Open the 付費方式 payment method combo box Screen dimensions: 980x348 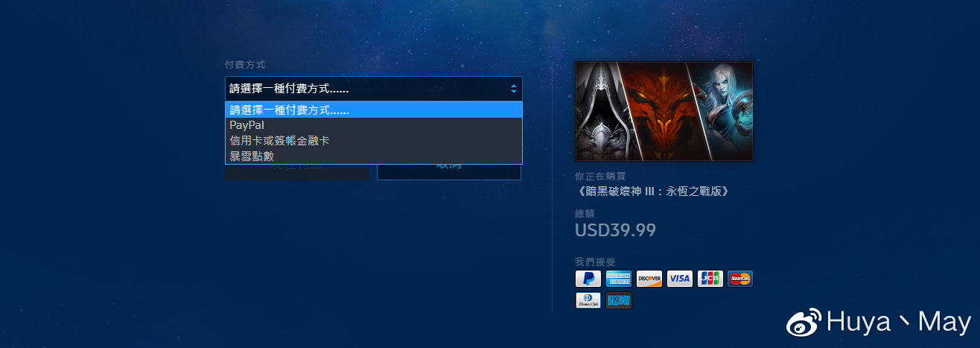click(374, 89)
